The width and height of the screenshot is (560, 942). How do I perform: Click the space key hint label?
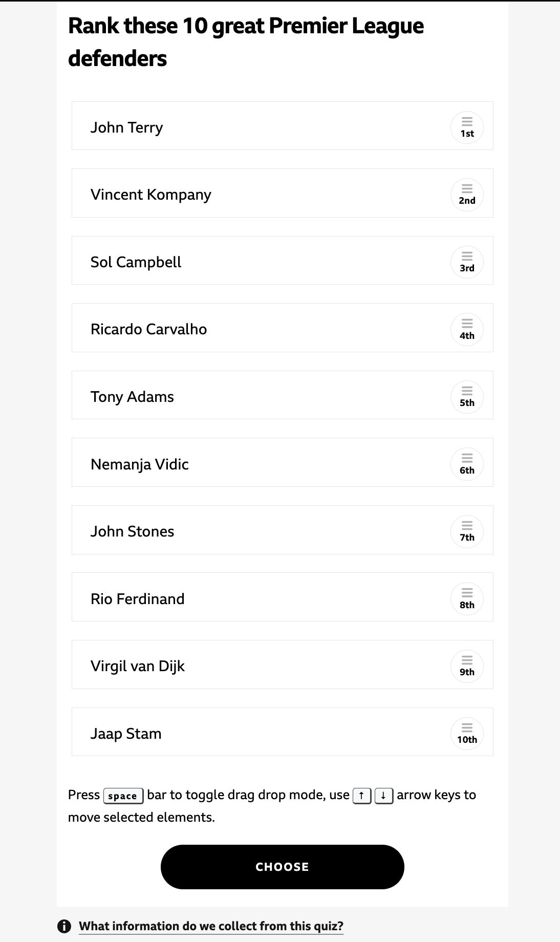(123, 796)
